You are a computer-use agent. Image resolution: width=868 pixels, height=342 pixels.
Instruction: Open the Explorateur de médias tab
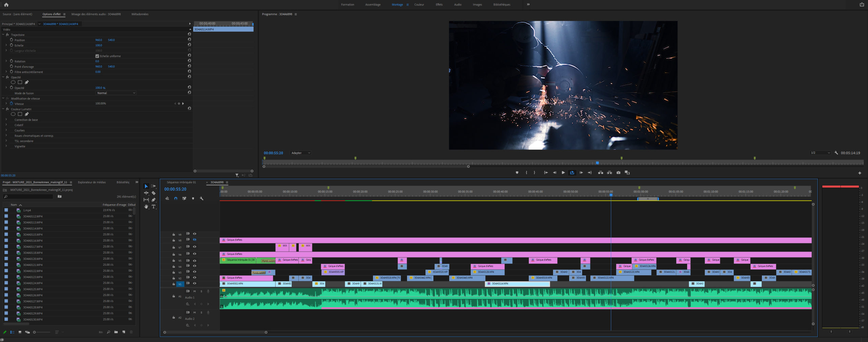(92, 182)
